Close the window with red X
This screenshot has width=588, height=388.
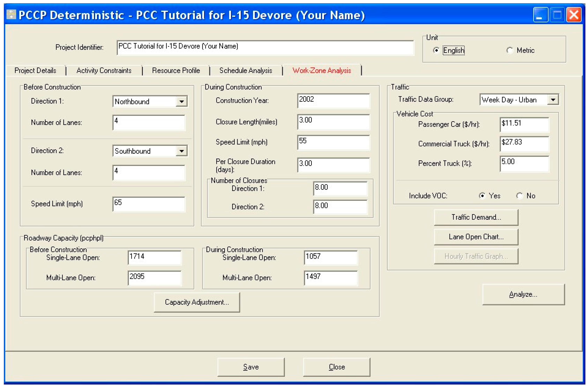click(574, 15)
